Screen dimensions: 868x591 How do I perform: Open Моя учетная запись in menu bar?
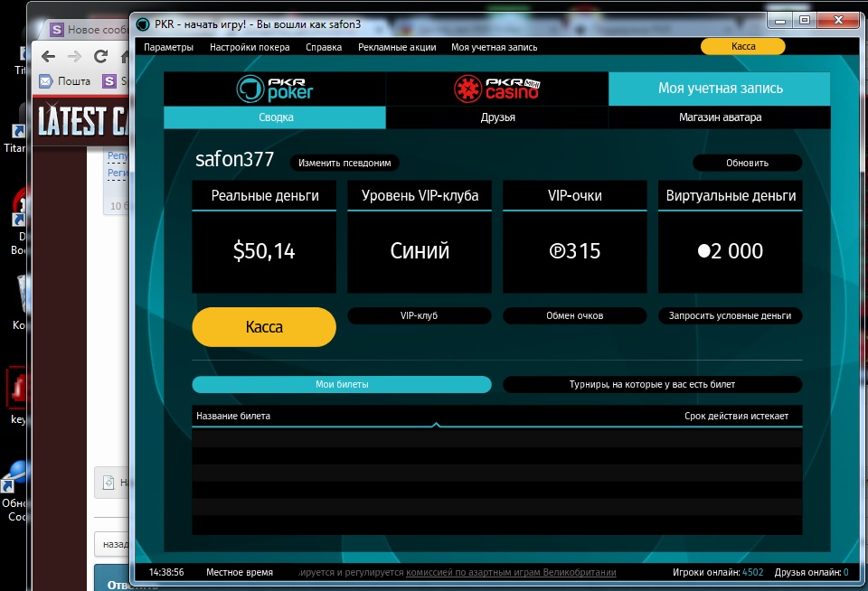tap(494, 47)
